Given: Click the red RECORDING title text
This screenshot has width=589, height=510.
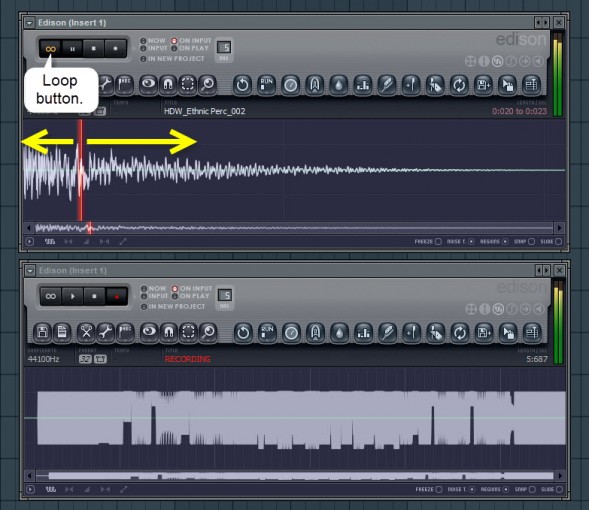Looking at the screenshot, I should pos(187,359).
